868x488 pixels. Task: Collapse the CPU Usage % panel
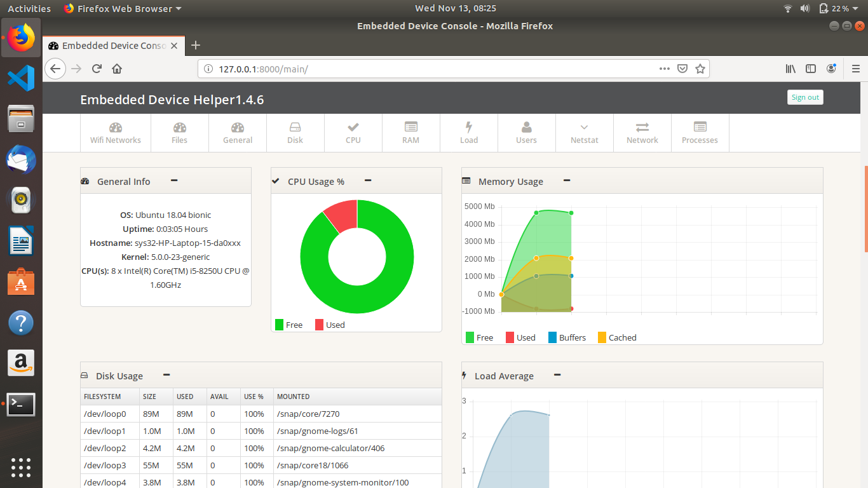(368, 180)
